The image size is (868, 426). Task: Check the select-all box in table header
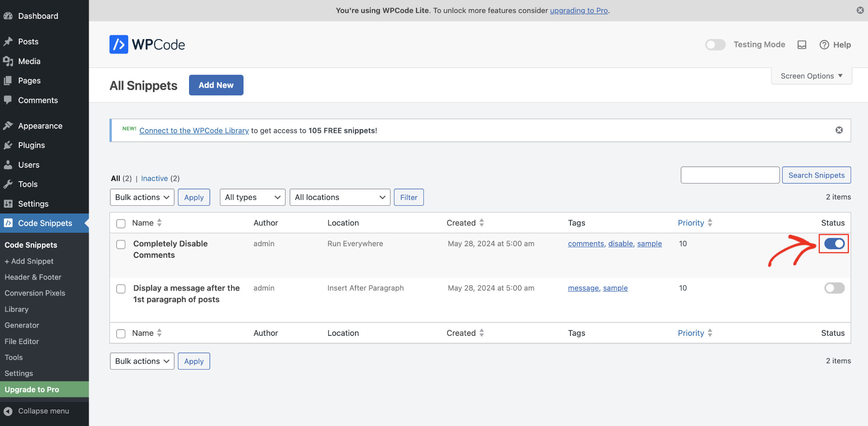pos(121,224)
